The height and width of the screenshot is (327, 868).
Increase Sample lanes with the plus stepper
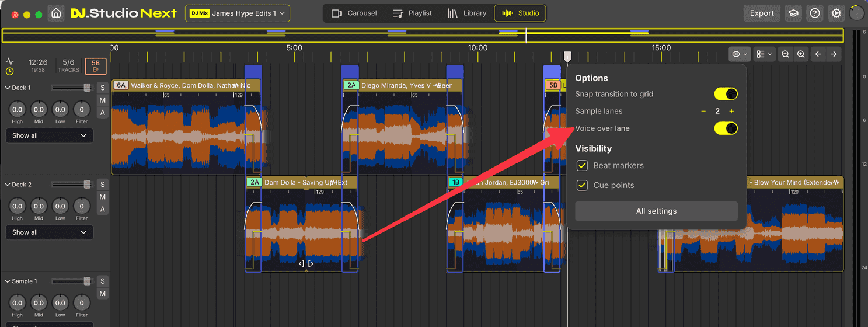coord(731,112)
